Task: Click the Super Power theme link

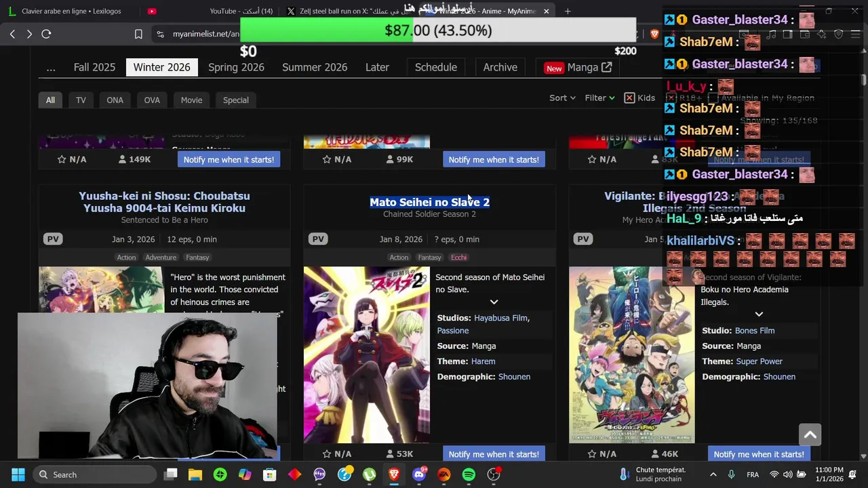Action: coord(759,361)
